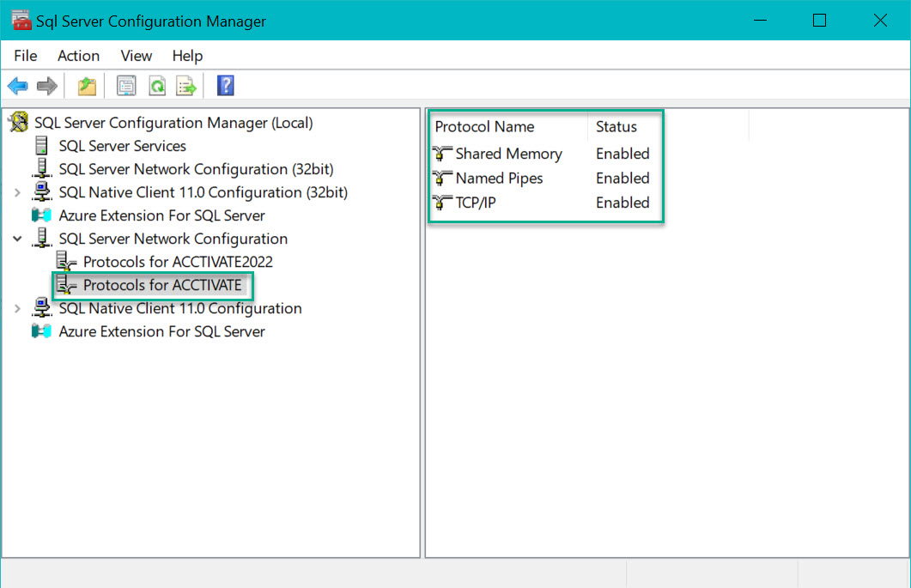Select Protocols for ACCTIVATE2022

coord(178,261)
